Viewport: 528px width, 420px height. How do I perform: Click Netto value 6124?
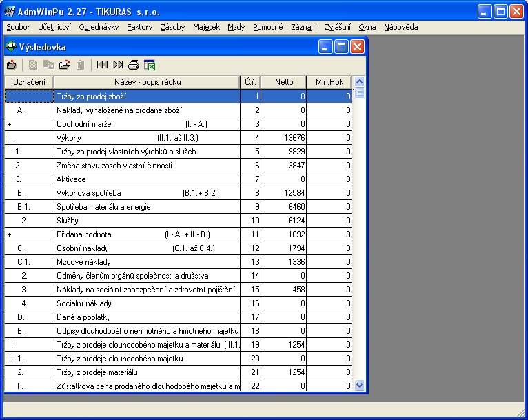click(296, 221)
